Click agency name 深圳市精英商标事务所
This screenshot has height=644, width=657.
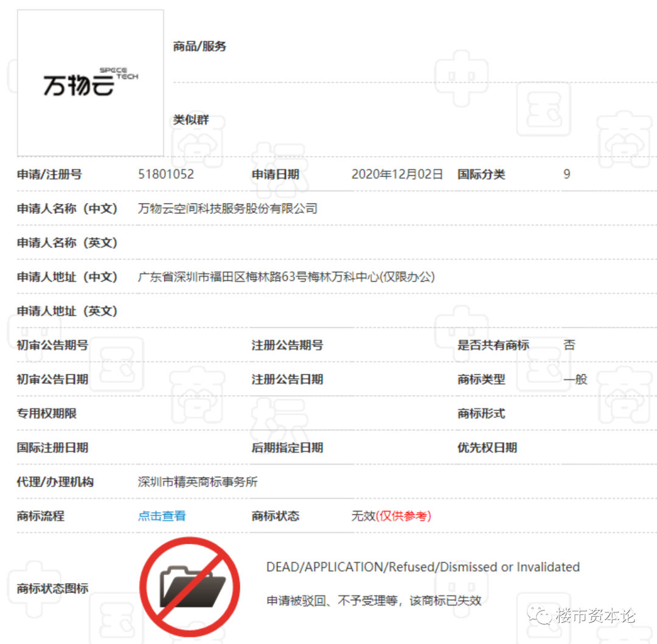[198, 482]
